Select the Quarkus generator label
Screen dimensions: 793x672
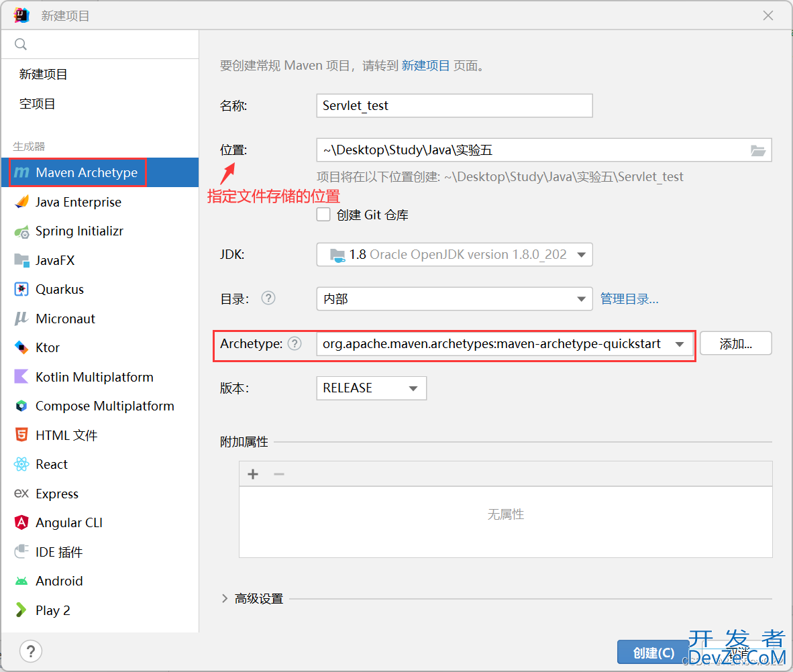tap(60, 289)
